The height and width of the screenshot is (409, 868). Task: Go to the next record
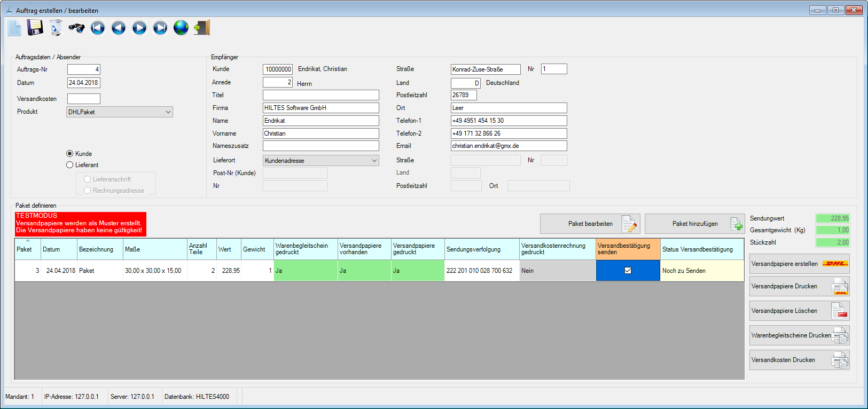click(139, 28)
